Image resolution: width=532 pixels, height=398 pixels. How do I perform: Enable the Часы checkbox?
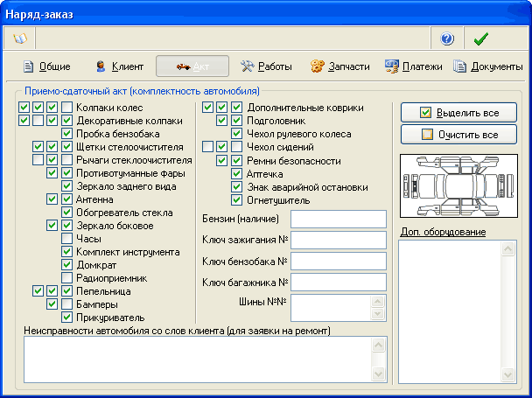tap(67, 239)
